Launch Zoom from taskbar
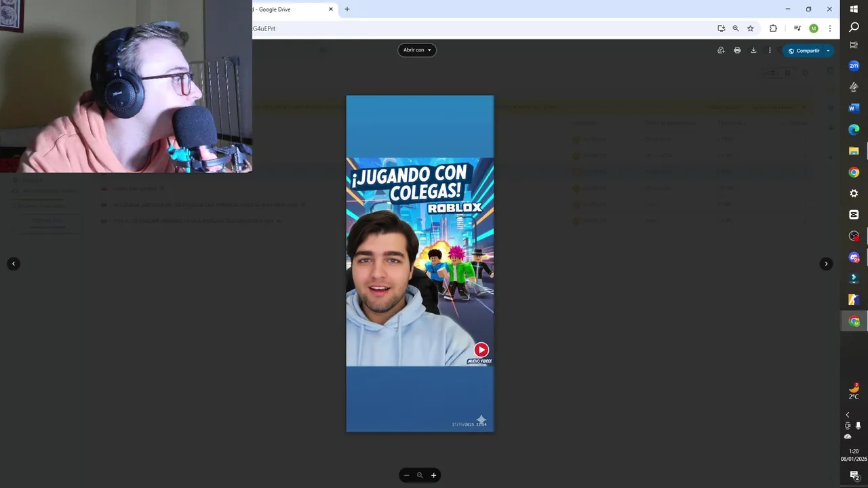The height and width of the screenshot is (488, 868). click(x=854, y=66)
